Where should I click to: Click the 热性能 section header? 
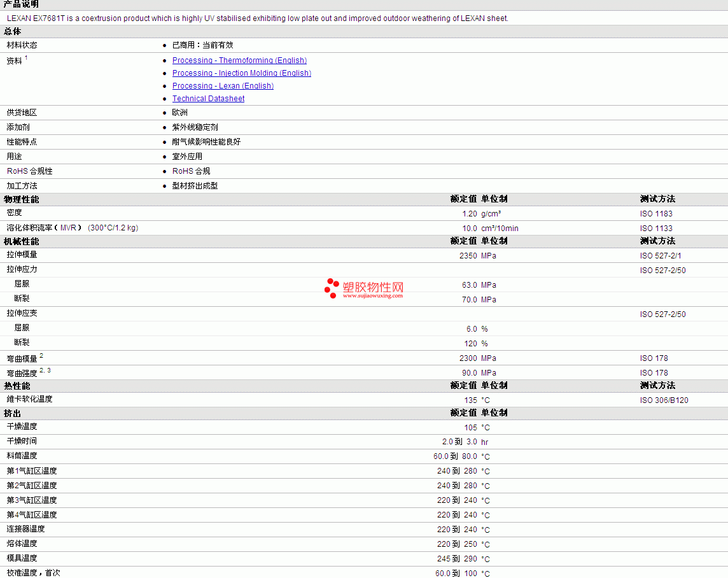tap(17, 386)
